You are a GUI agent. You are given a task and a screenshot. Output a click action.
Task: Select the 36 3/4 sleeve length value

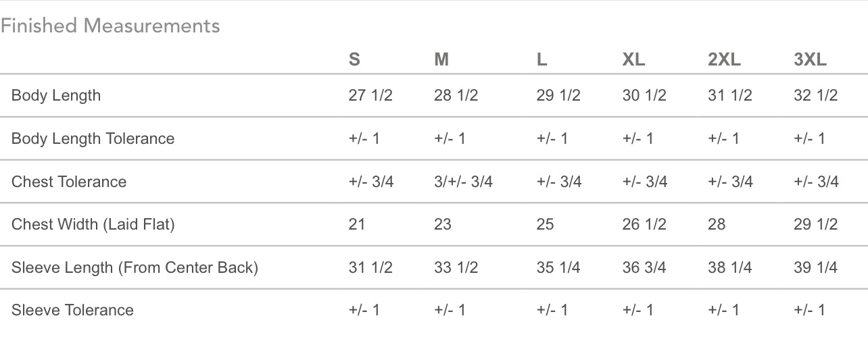click(644, 267)
